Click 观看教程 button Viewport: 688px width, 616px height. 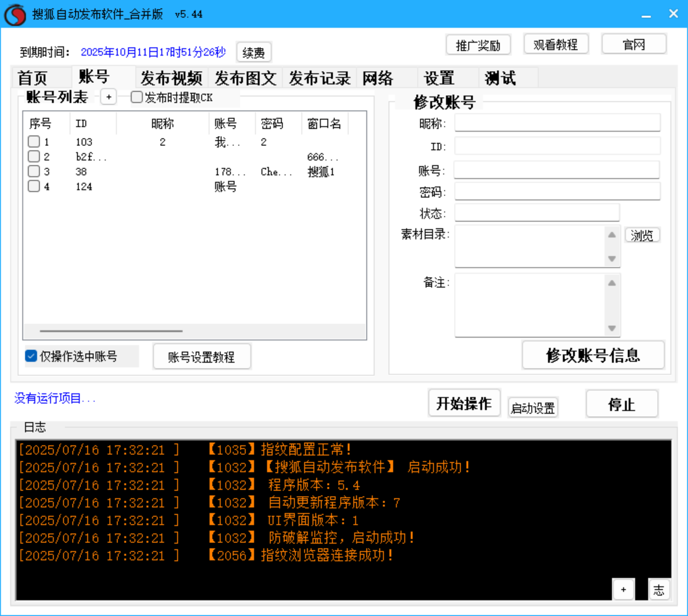point(556,44)
